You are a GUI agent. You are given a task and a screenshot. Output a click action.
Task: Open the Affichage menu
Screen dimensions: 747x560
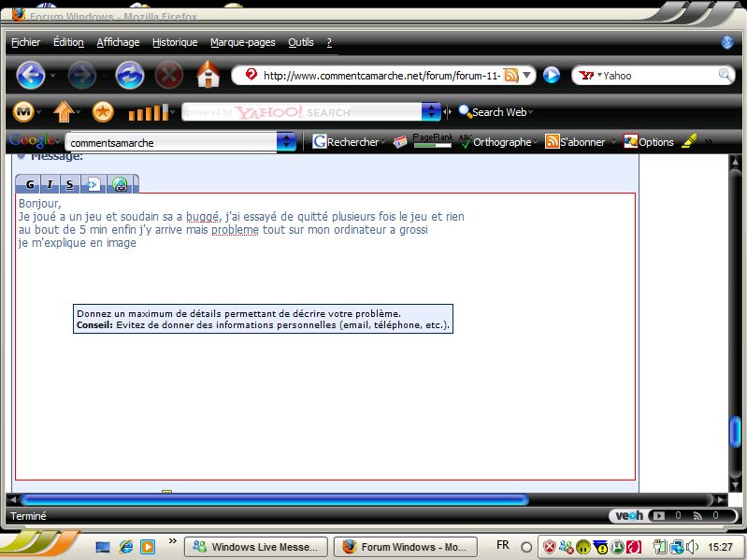click(x=118, y=42)
